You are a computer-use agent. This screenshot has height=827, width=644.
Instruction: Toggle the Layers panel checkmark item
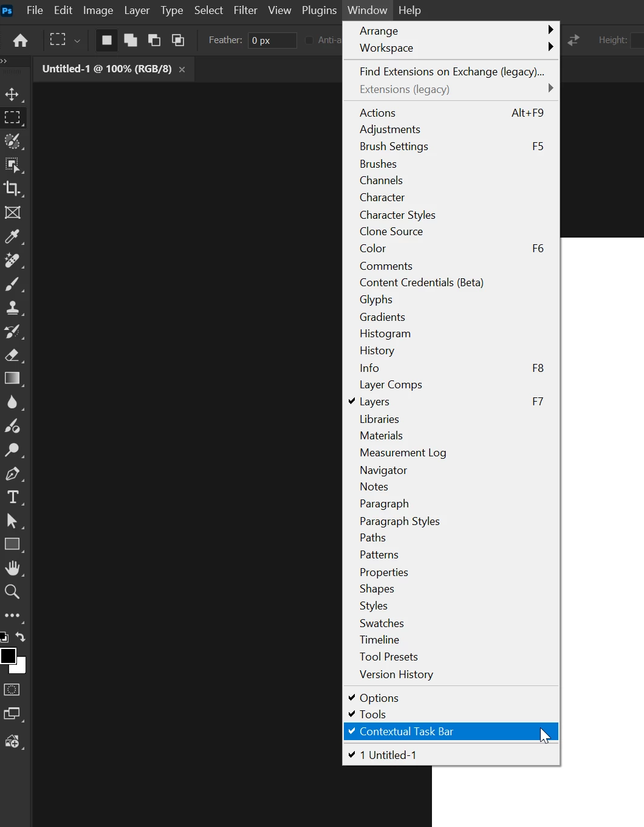(x=451, y=402)
